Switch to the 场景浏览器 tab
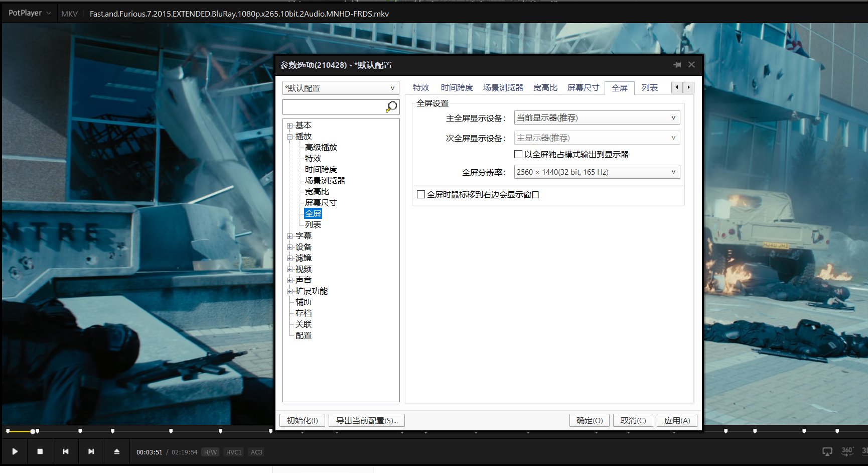Image resolution: width=868 pixels, height=473 pixels. (503, 87)
